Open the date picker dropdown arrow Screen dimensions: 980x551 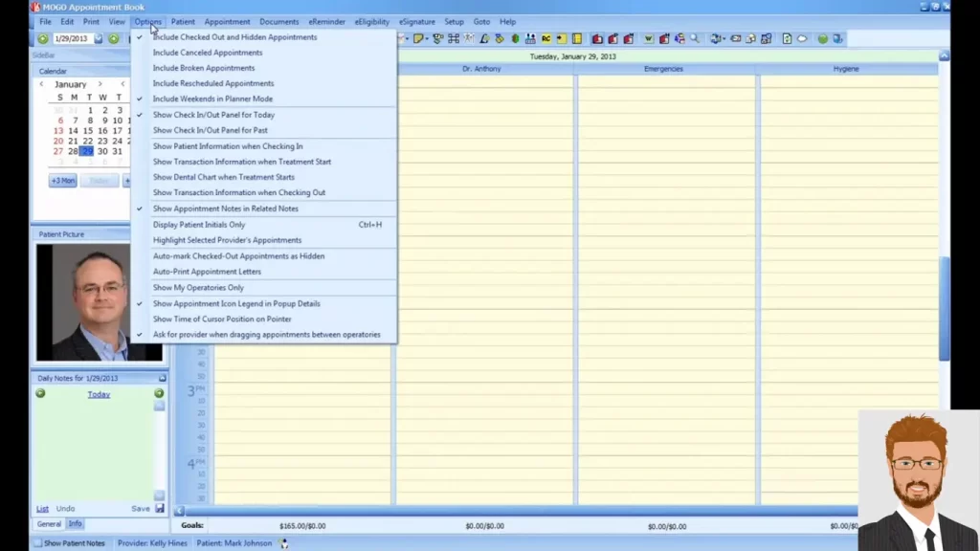[x=99, y=38]
